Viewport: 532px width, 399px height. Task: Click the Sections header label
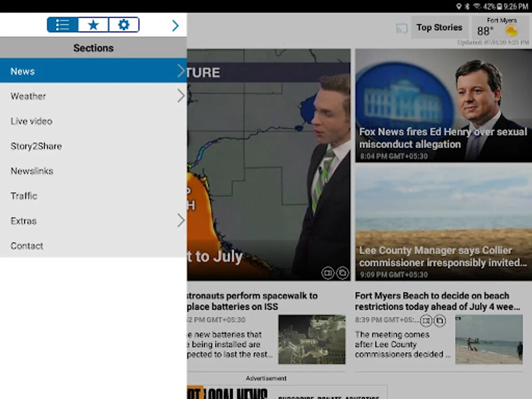94,48
